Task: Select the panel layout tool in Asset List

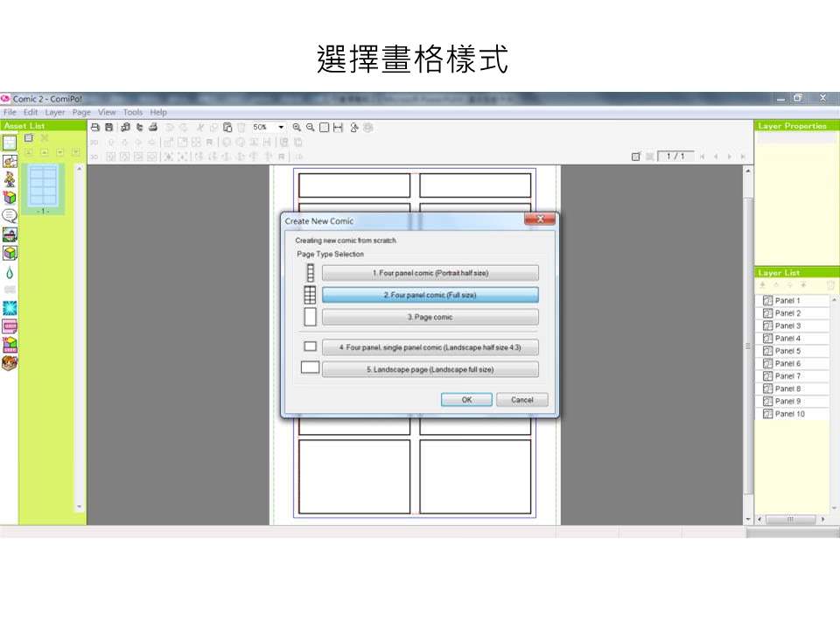Action: (x=10, y=143)
